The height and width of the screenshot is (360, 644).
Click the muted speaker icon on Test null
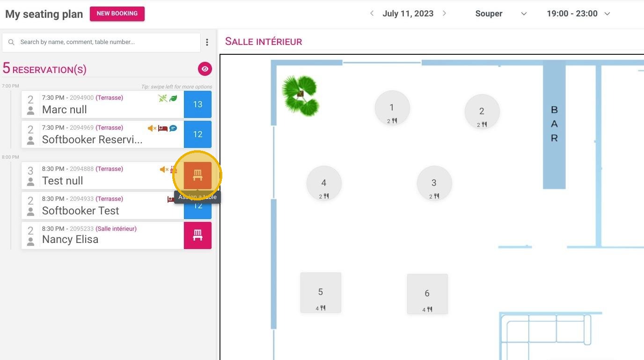click(x=164, y=169)
